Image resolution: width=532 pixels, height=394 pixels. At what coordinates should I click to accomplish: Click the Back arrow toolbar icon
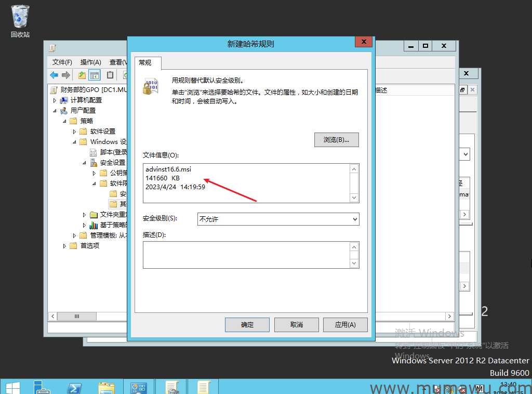[54, 75]
